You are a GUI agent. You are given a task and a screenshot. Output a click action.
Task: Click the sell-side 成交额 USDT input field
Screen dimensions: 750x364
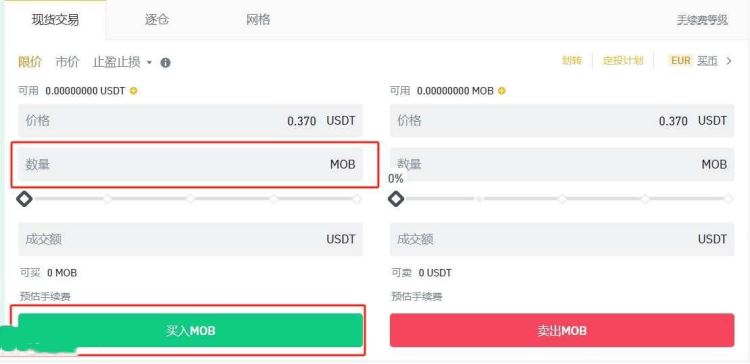click(x=562, y=239)
